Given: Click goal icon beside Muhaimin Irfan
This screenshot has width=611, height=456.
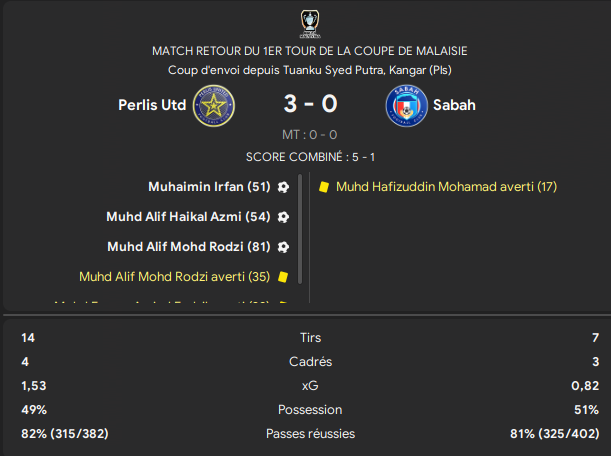Looking at the screenshot, I should click(x=283, y=187).
